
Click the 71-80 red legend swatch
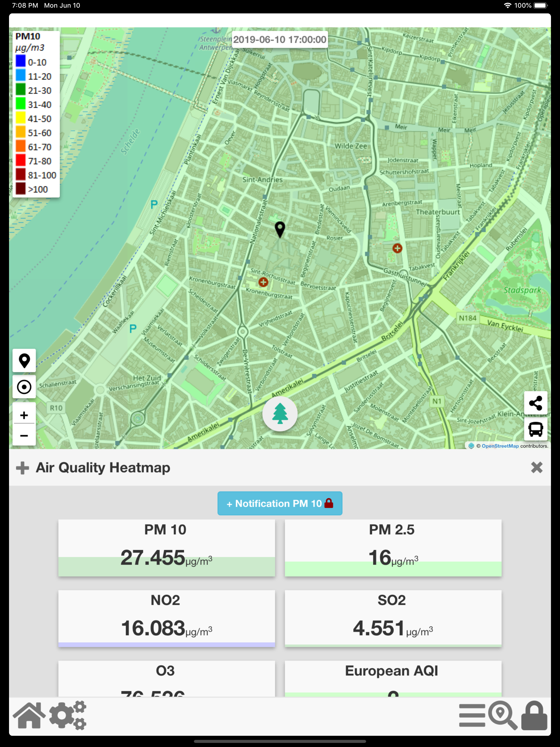(x=21, y=160)
